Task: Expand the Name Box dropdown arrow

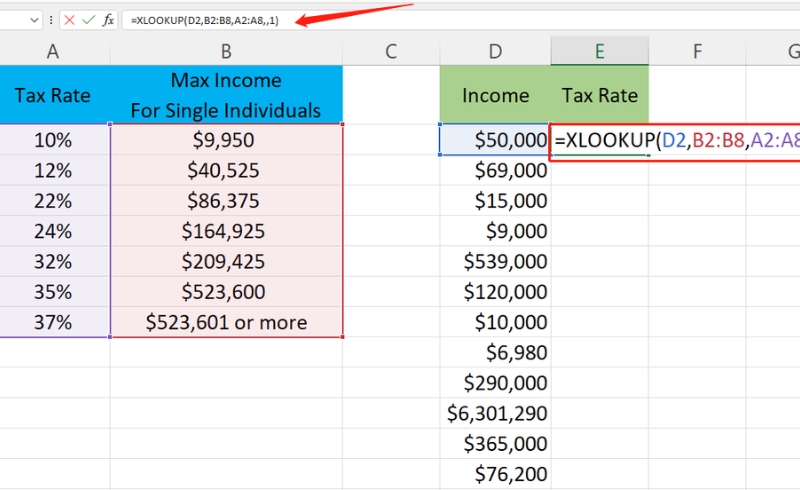Action: pyautogui.click(x=35, y=20)
